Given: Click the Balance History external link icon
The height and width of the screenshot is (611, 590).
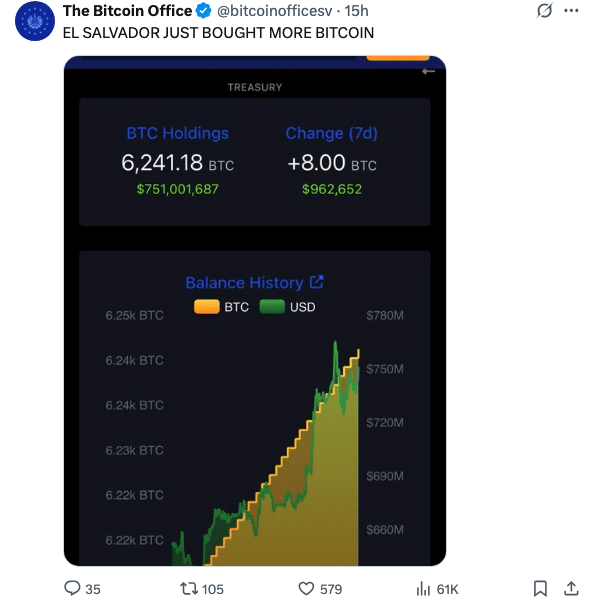Looking at the screenshot, I should [316, 282].
